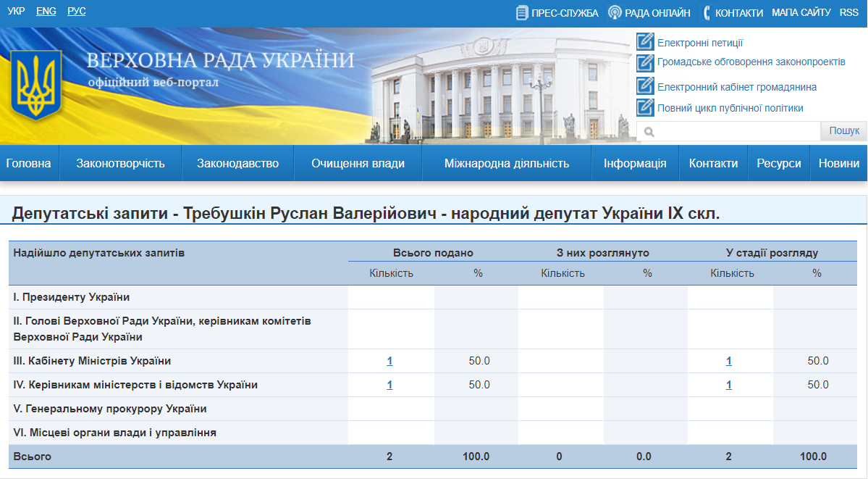The width and height of the screenshot is (868, 479).
Task: Click the Ukrainian trident coat of arms
Action: click(x=36, y=84)
